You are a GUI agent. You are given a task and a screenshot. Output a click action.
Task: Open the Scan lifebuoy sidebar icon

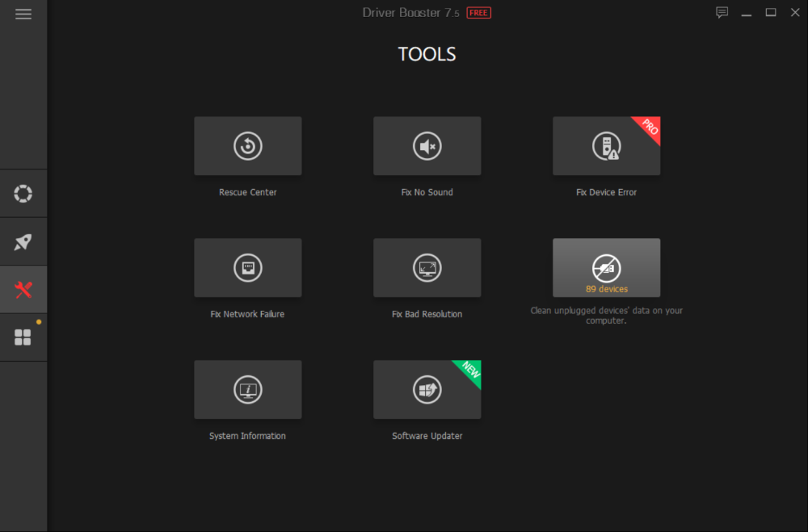pos(23,194)
